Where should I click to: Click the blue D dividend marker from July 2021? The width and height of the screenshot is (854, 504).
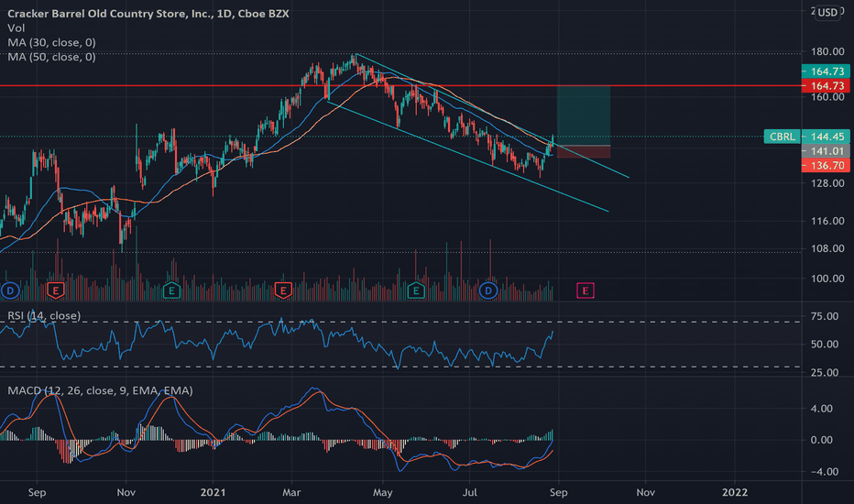(x=488, y=290)
